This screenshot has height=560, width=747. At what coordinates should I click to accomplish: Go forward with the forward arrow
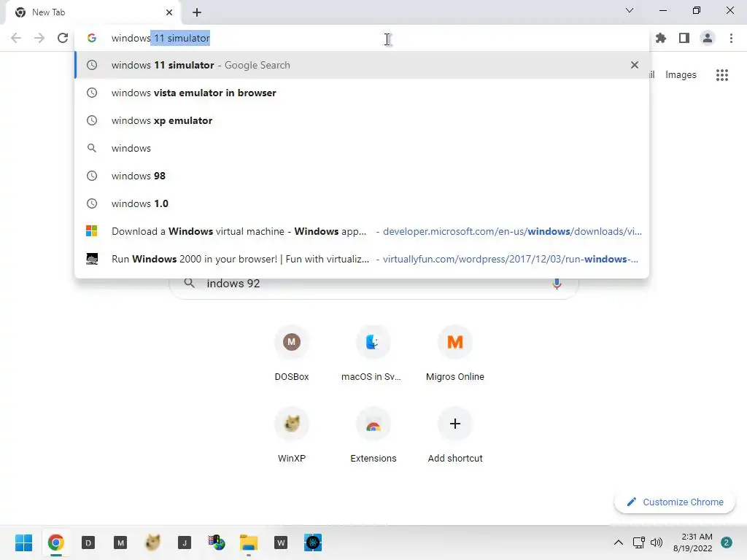pyautogui.click(x=39, y=38)
